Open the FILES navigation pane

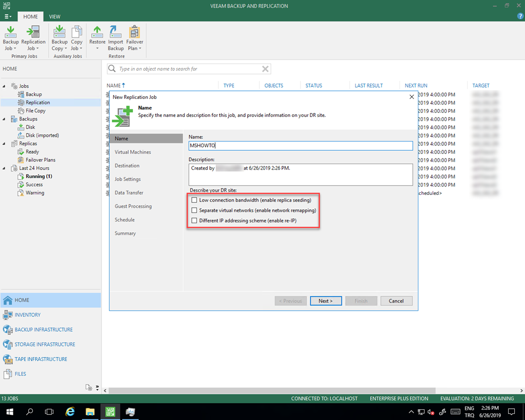click(x=51, y=374)
